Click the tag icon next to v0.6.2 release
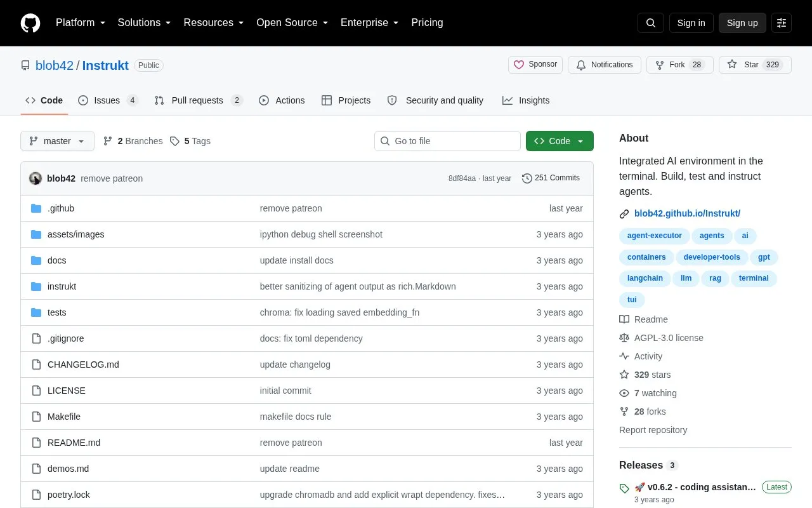812x508 pixels. [624, 488]
